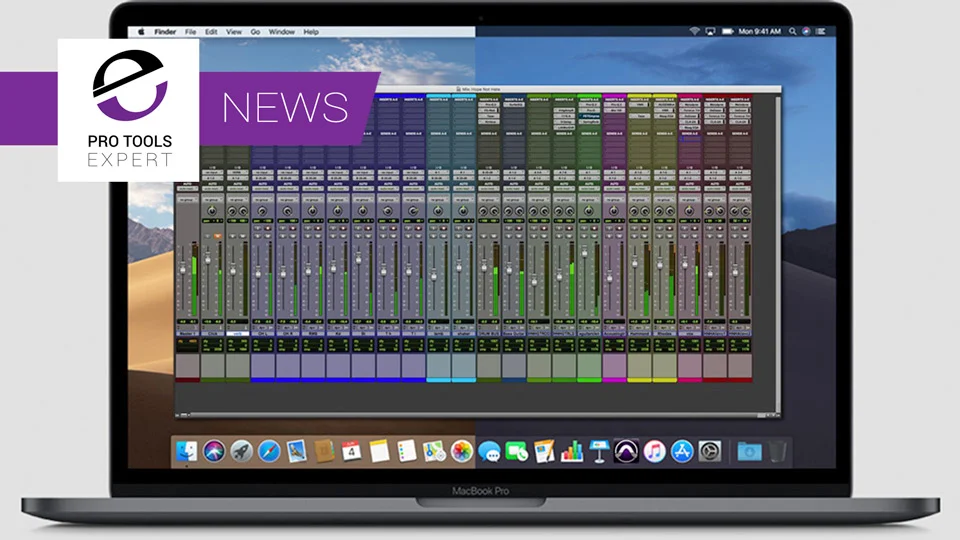
Task: Click the pan knob on magenta track
Action: [x=614, y=211]
